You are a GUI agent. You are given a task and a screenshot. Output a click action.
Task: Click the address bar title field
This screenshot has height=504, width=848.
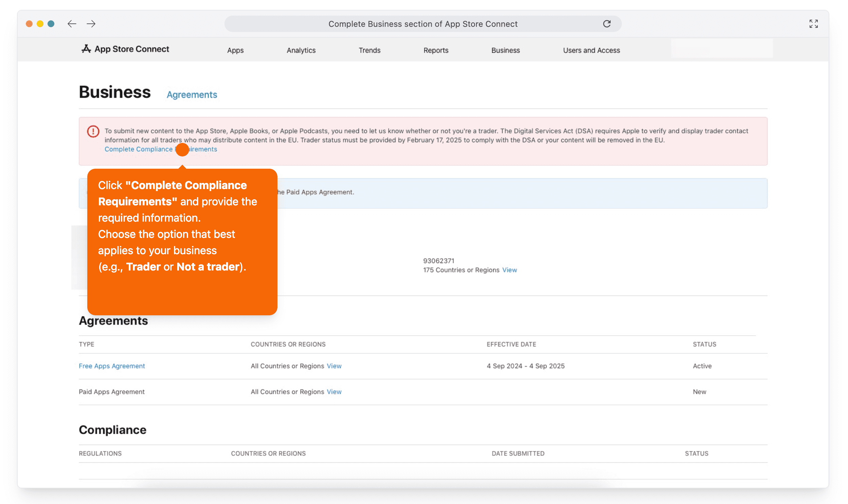tap(422, 24)
